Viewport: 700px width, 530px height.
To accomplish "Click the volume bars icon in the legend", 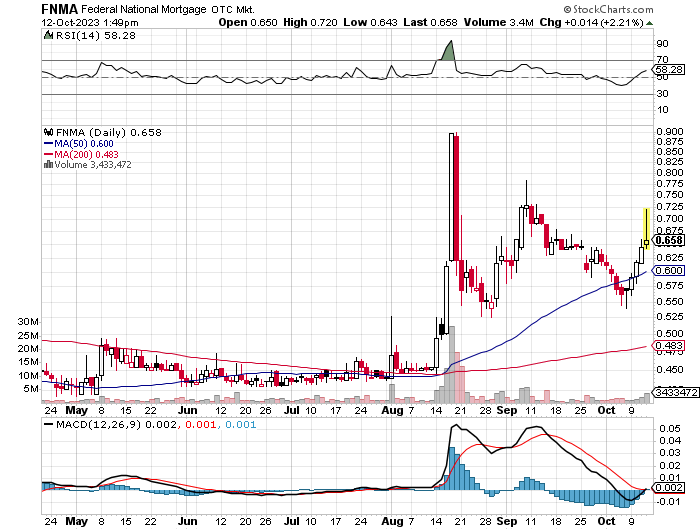I will pyautogui.click(x=48, y=165).
